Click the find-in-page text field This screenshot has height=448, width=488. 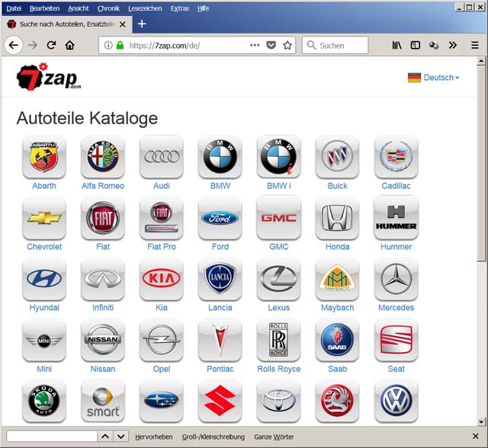(52, 437)
